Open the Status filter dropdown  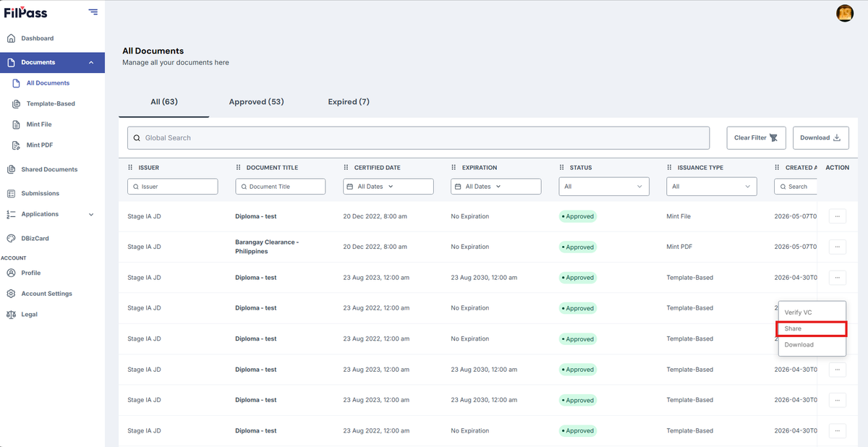pyautogui.click(x=604, y=187)
